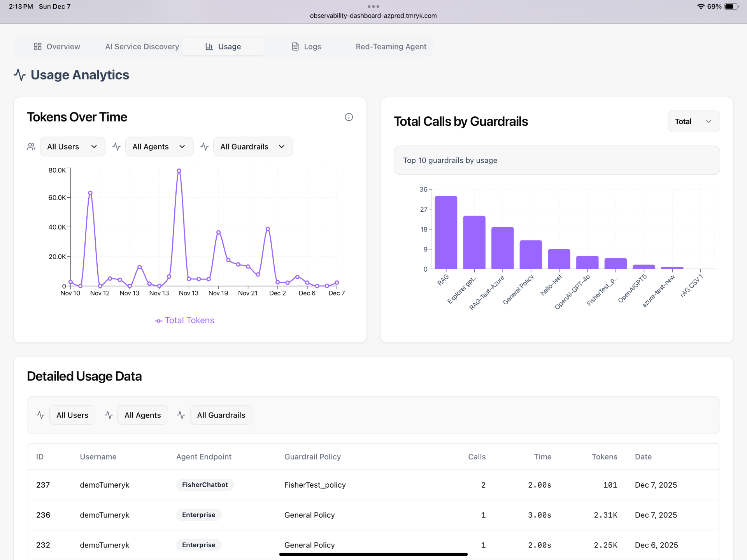Open table All Users filter
This screenshot has height=560, width=747.
pos(72,415)
